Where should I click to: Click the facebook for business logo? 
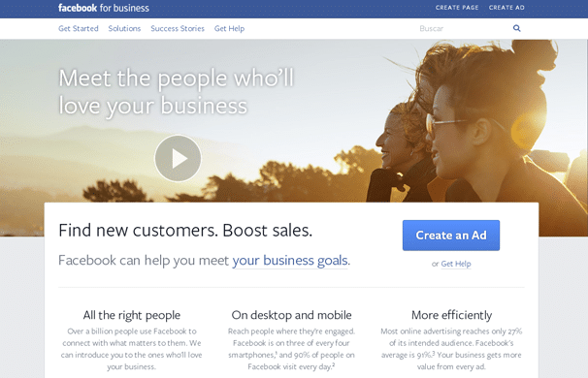tap(104, 8)
